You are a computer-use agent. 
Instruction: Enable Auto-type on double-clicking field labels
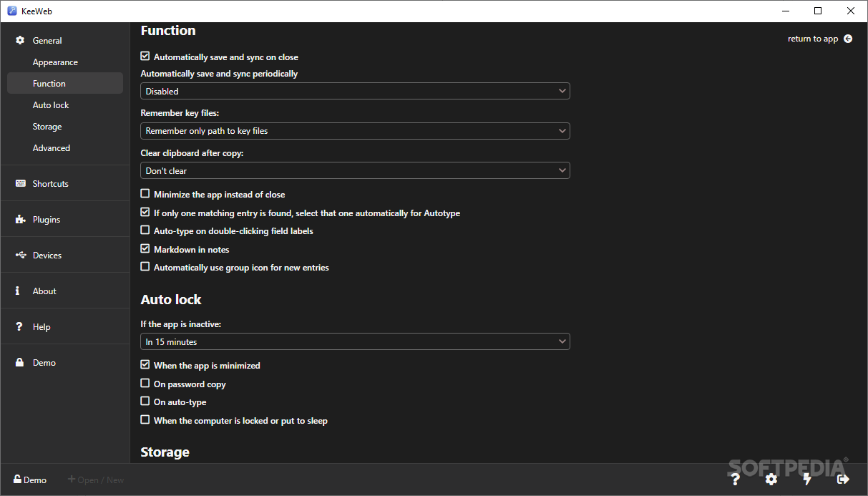(x=145, y=230)
